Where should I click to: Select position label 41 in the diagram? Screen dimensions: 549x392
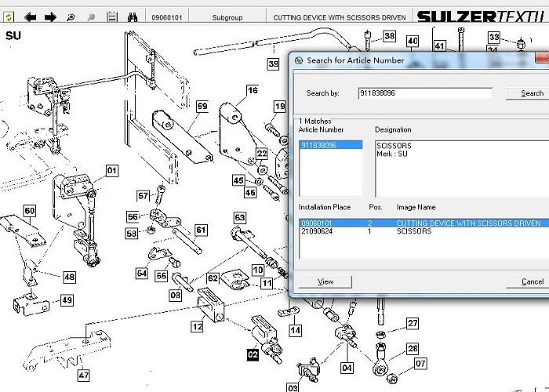439,46
